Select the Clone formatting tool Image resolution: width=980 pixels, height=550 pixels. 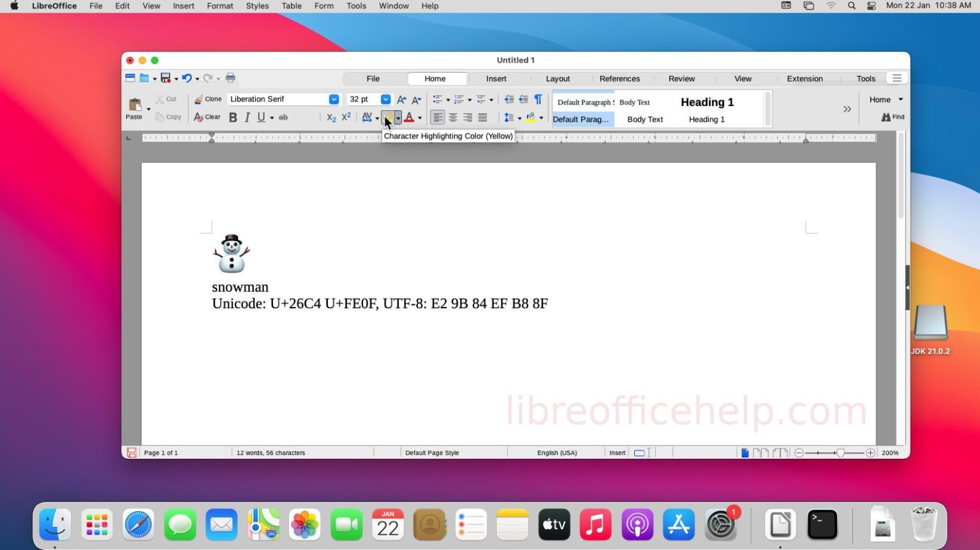pos(208,99)
